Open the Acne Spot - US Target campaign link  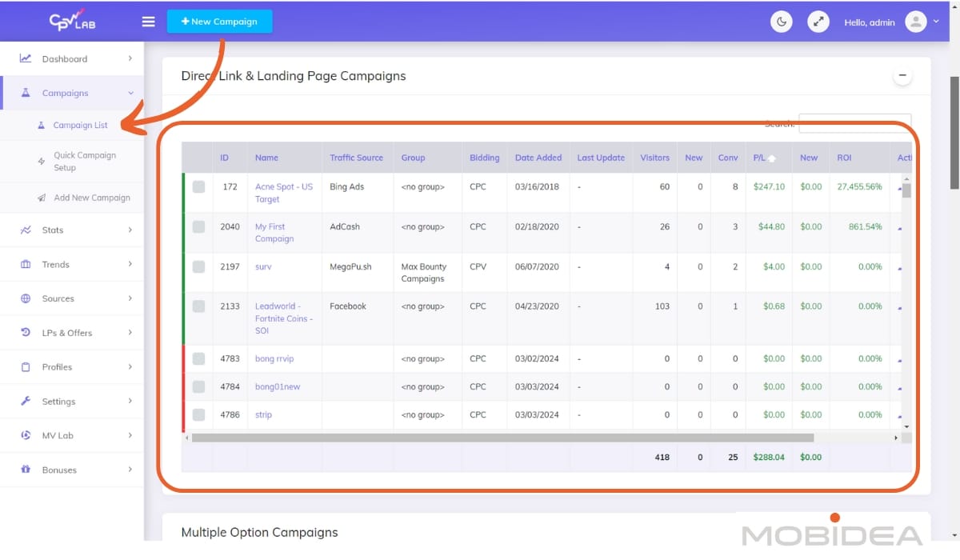pyautogui.click(x=284, y=193)
